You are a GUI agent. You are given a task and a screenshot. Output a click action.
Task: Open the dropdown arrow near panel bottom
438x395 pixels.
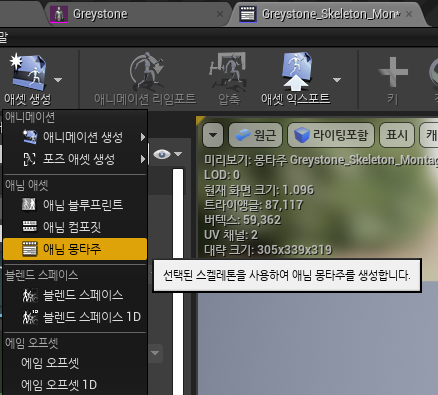(x=155, y=353)
